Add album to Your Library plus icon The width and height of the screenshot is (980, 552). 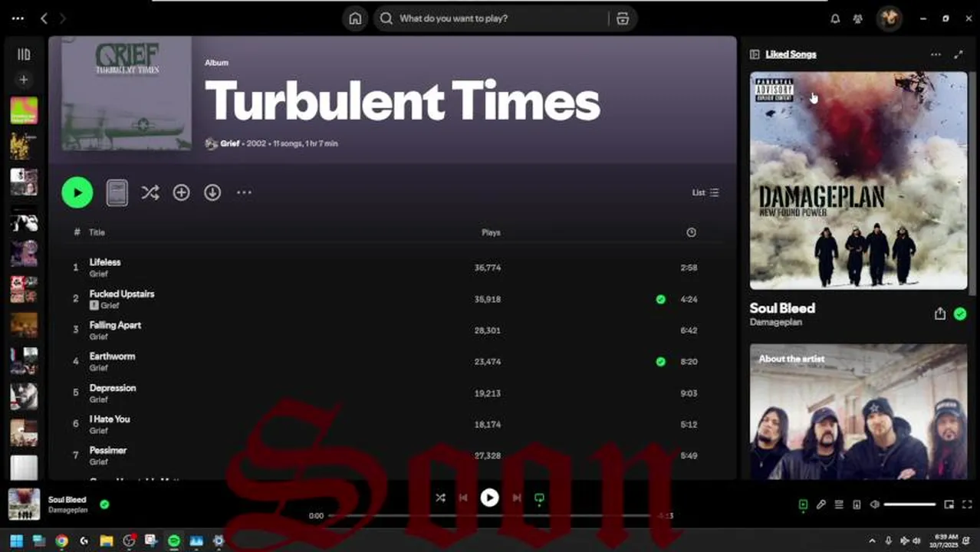181,192
